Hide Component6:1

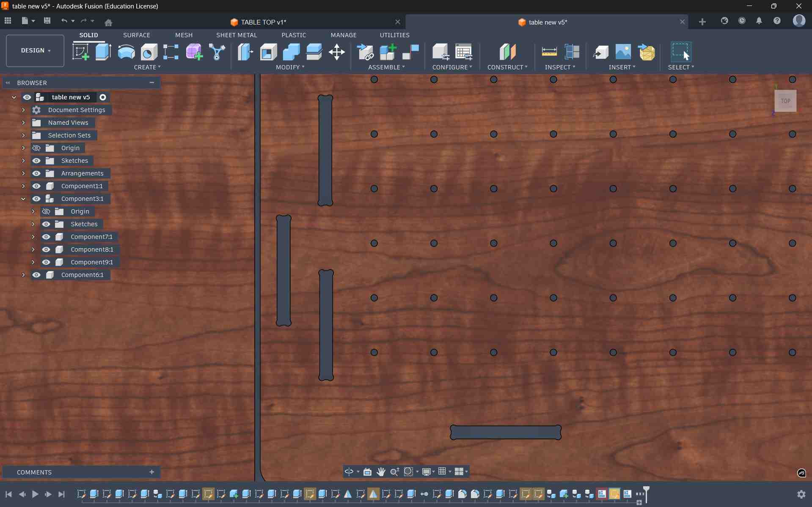click(36, 275)
